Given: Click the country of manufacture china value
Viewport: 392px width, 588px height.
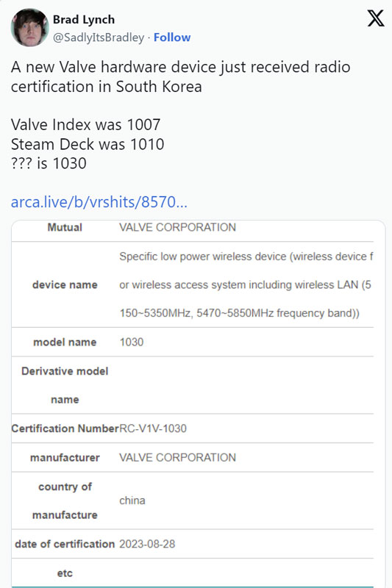Looking at the screenshot, I should [x=132, y=501].
